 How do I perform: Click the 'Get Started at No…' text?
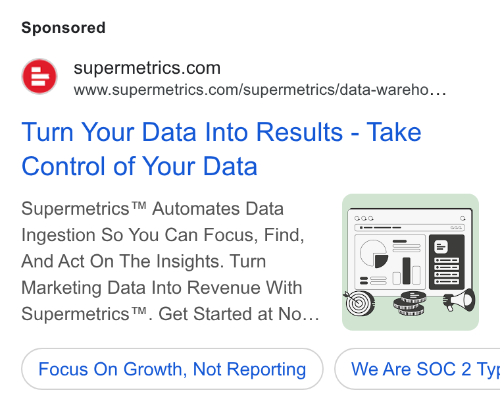tap(239, 314)
